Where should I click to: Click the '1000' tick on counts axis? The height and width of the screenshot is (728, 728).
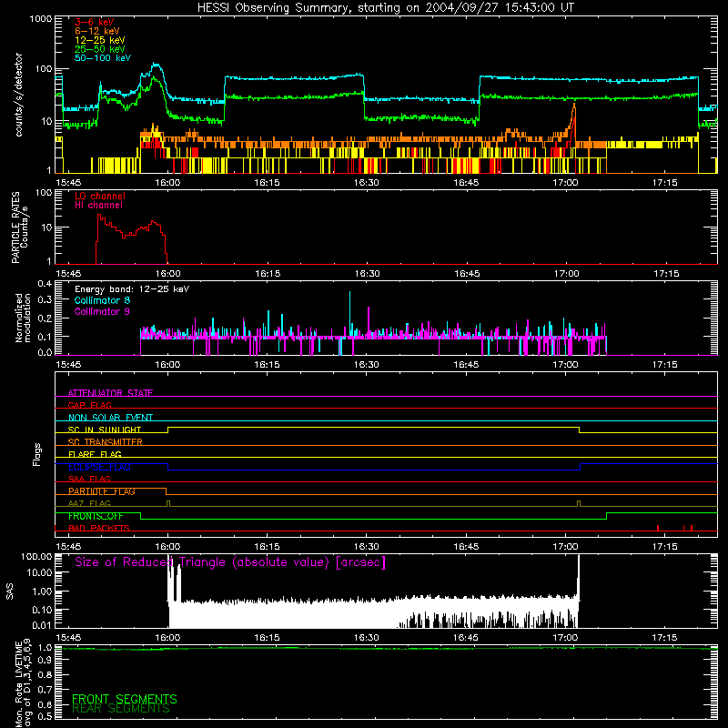coord(41,19)
